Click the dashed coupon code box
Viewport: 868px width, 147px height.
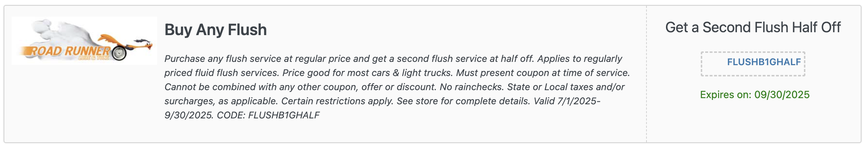coord(753,64)
